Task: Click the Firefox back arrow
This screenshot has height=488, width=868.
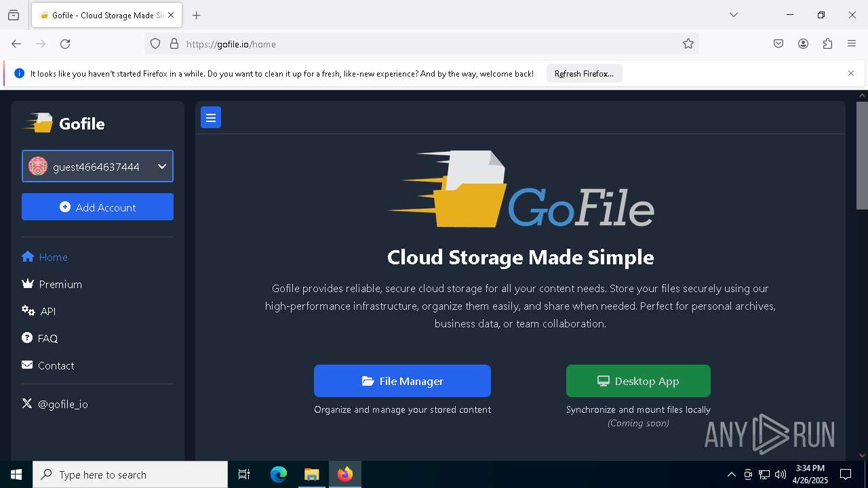Action: (x=16, y=44)
